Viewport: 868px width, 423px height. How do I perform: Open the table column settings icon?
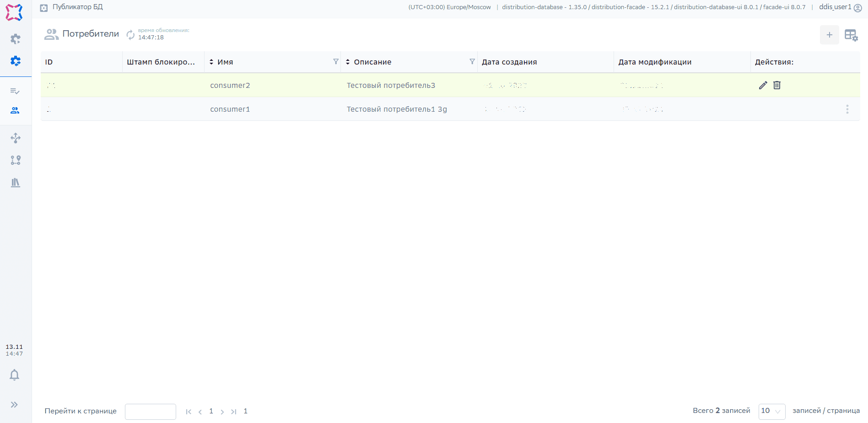(x=851, y=35)
